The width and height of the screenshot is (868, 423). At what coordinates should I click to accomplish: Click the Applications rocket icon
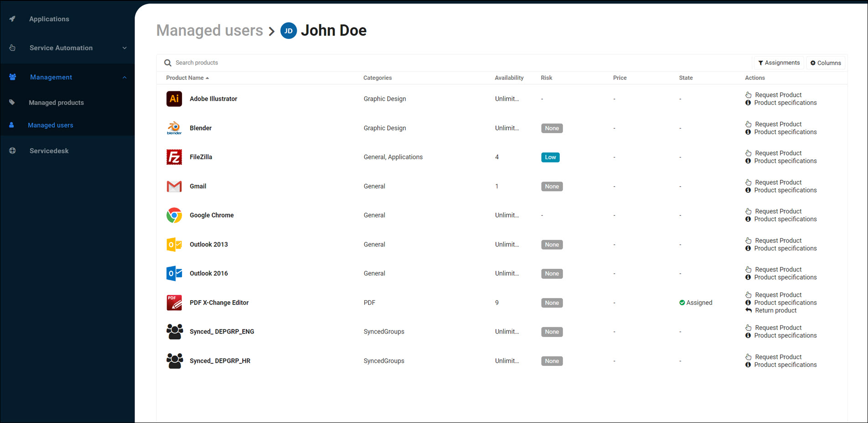(x=12, y=19)
